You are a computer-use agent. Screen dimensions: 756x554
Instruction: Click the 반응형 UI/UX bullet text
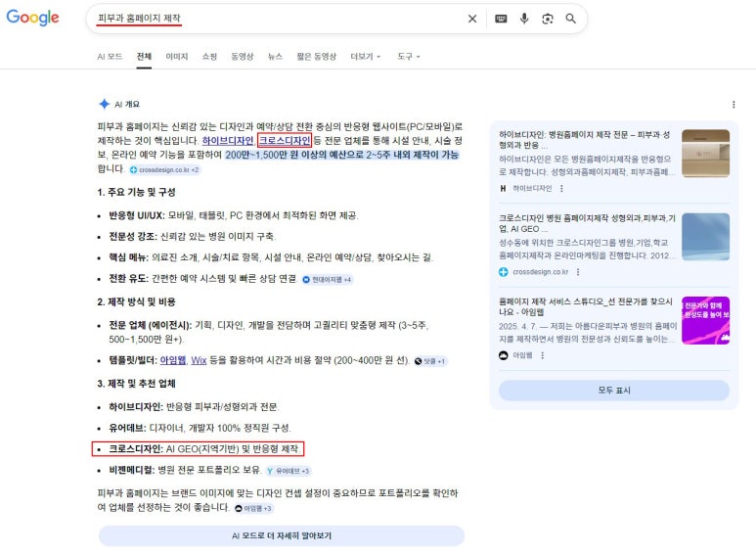pos(234,215)
